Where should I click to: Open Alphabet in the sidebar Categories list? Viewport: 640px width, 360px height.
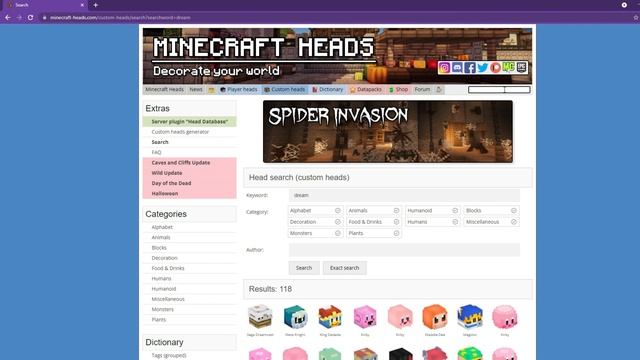162,227
